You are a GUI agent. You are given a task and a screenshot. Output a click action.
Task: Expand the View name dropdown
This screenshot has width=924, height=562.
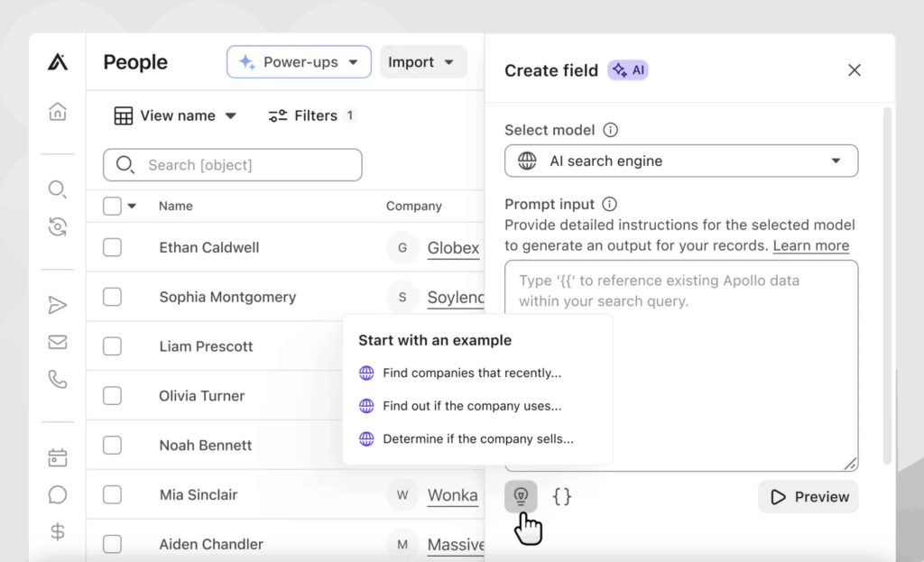click(175, 115)
